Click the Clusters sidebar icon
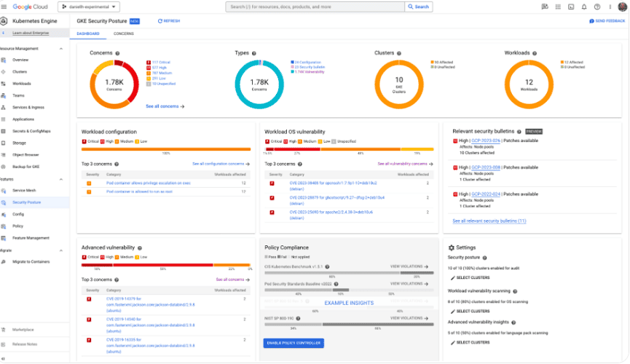630x364 pixels. (3, 72)
